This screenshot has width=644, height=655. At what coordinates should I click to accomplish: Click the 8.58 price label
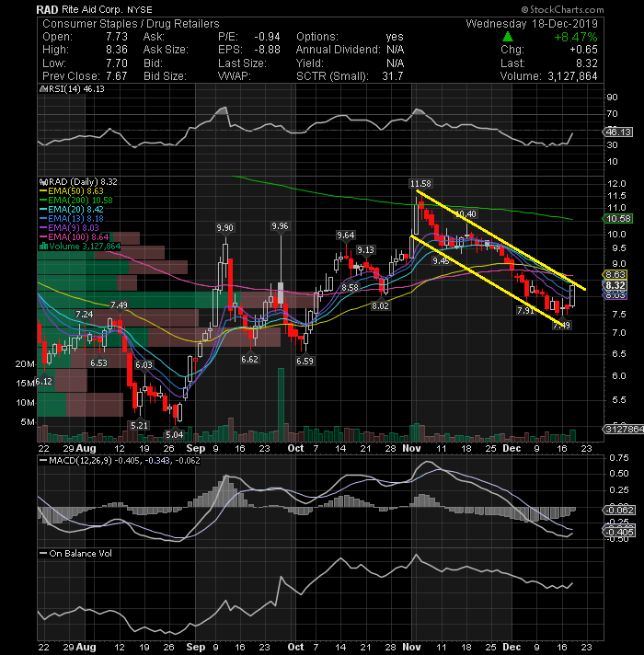[350, 288]
